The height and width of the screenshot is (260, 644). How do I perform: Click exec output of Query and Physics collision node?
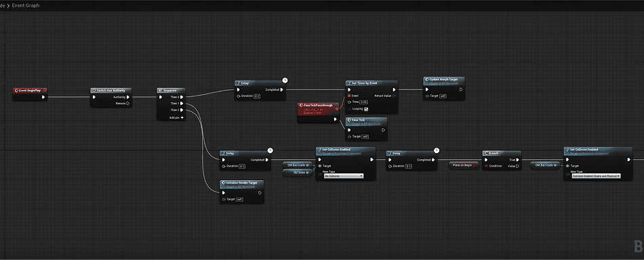click(x=628, y=160)
